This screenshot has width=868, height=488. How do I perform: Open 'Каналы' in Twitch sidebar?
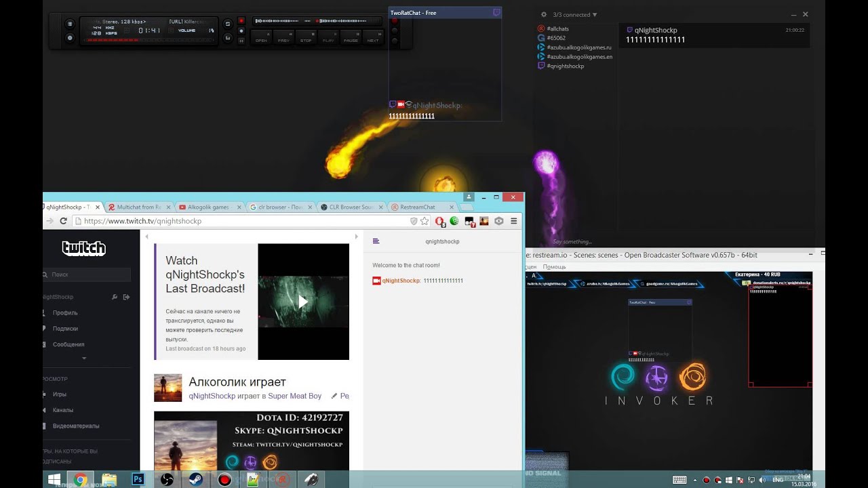pos(63,410)
